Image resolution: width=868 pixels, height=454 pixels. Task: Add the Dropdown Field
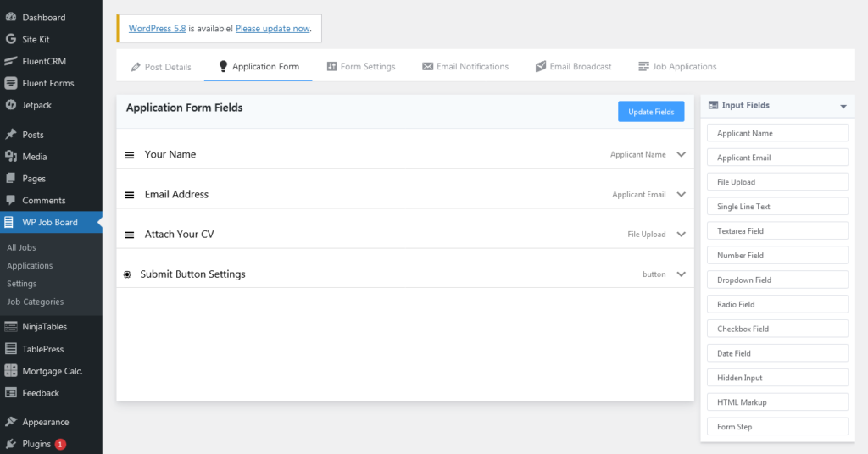pos(777,280)
